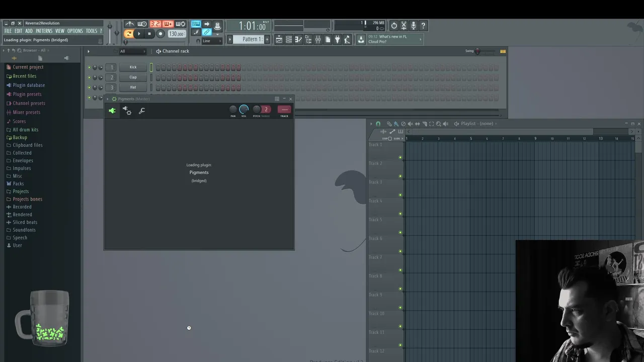Viewport: 644px width, 362px height.
Task: Open the PATTERNS menu
Action: (x=44, y=31)
